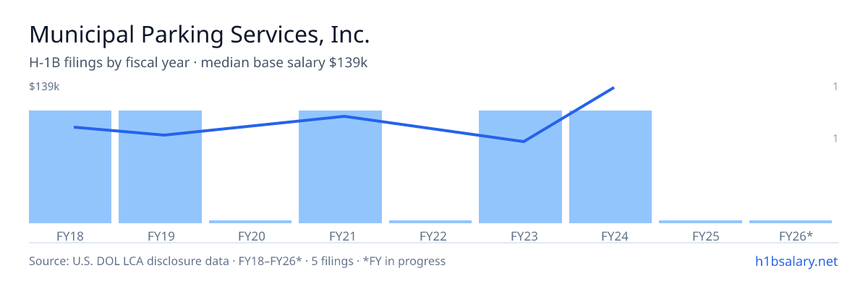The image size is (868, 289).
Task: Select the FY23 filings bar
Action: point(520,167)
